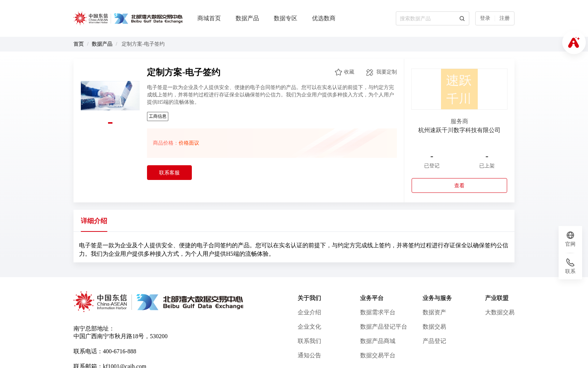Image resolution: width=588 pixels, height=368 pixels.
Task: Click the 收藏 label
Action: tap(349, 72)
